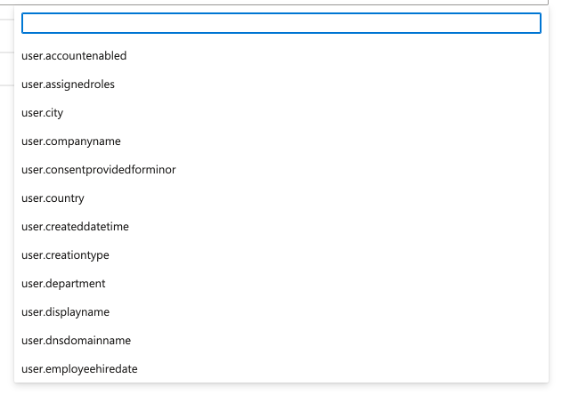Screen dimensions: 562x404
Task: Pick user.city in the dropdown list
Action: pyautogui.click(x=281, y=113)
